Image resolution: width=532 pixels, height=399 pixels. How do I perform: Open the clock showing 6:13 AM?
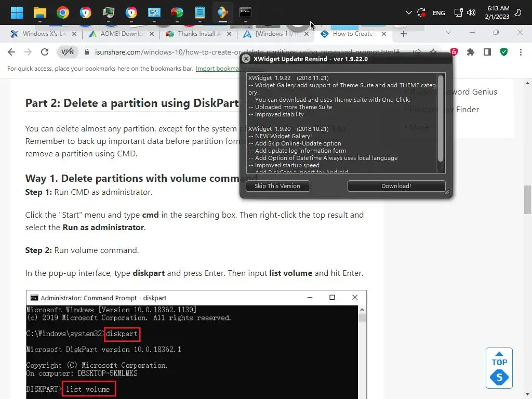click(497, 12)
